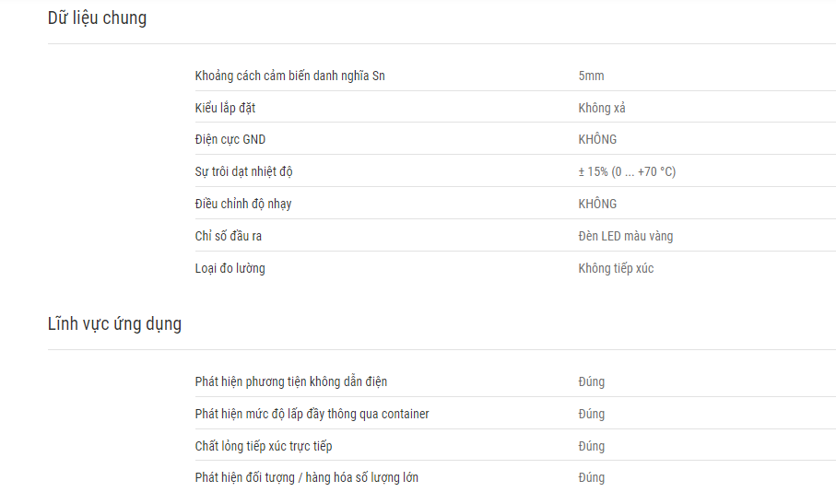Select the 'Kiểu lắp đặt' row label
Viewport: 836px width, 504px height.
coord(225,108)
